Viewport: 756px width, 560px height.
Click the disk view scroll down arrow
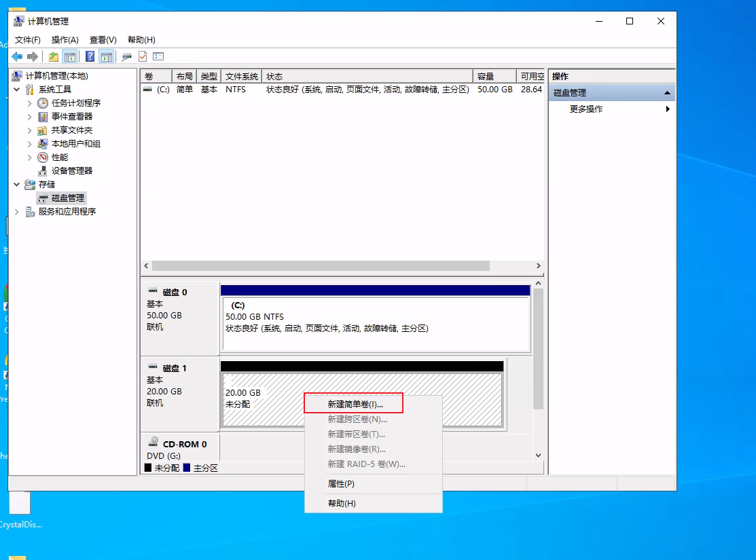point(539,455)
